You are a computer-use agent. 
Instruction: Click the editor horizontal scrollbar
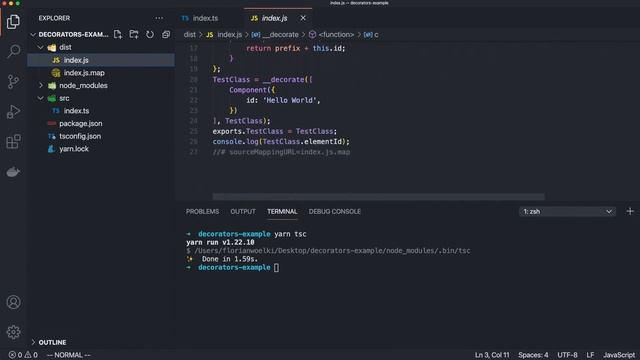(378, 197)
